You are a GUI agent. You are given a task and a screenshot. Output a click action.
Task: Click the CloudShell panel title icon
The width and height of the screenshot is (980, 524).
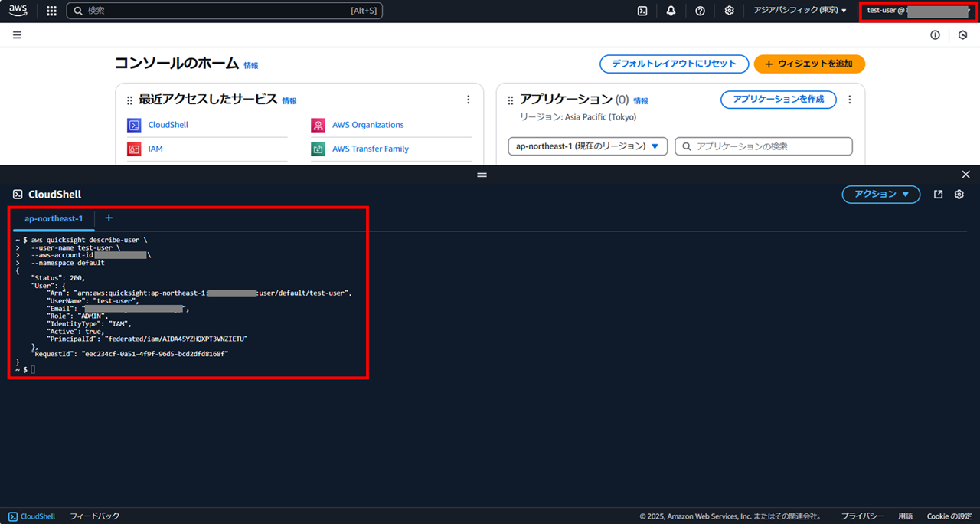(x=18, y=195)
